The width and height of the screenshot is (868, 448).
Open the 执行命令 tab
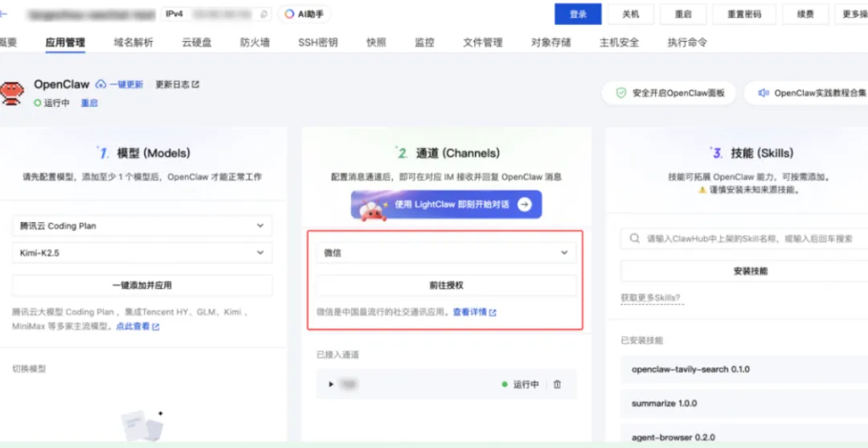pos(687,43)
